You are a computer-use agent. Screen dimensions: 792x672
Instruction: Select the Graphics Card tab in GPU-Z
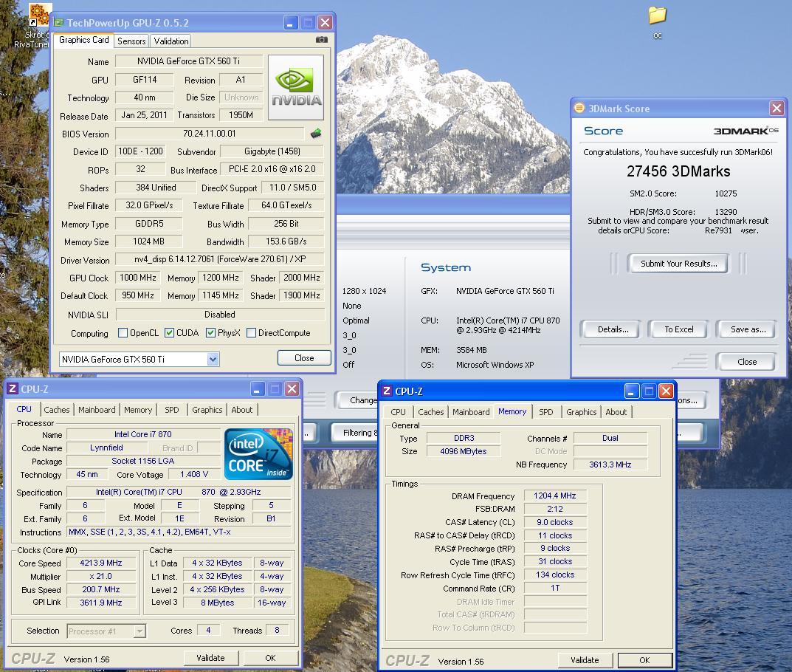click(84, 40)
